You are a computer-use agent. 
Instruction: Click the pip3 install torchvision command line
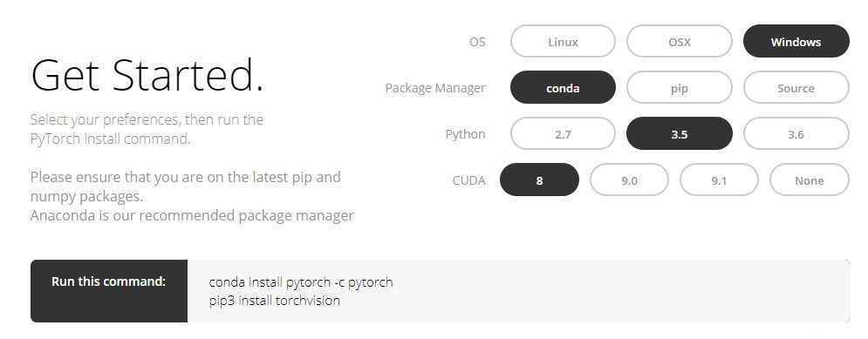(275, 301)
